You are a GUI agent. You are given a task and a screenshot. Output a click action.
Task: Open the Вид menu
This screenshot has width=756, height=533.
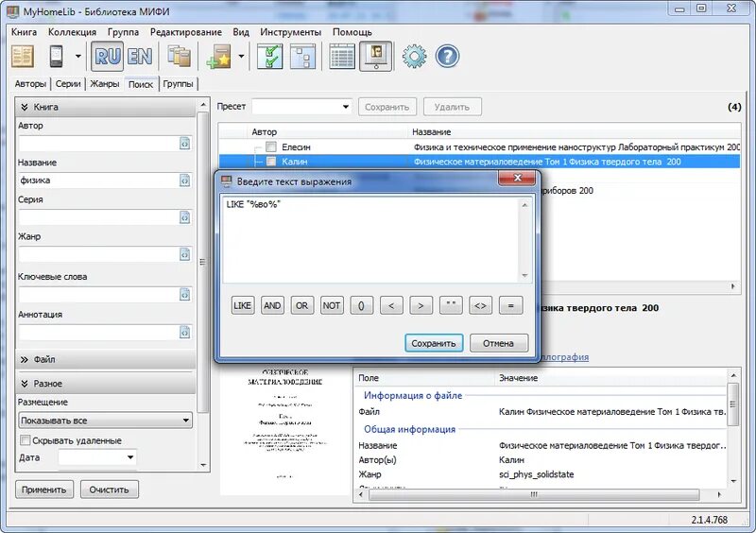(241, 32)
